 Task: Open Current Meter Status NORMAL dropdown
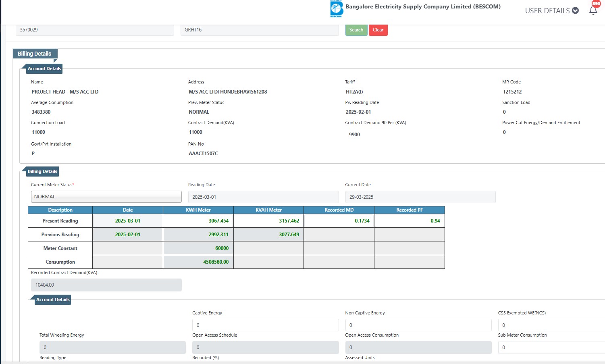106,197
